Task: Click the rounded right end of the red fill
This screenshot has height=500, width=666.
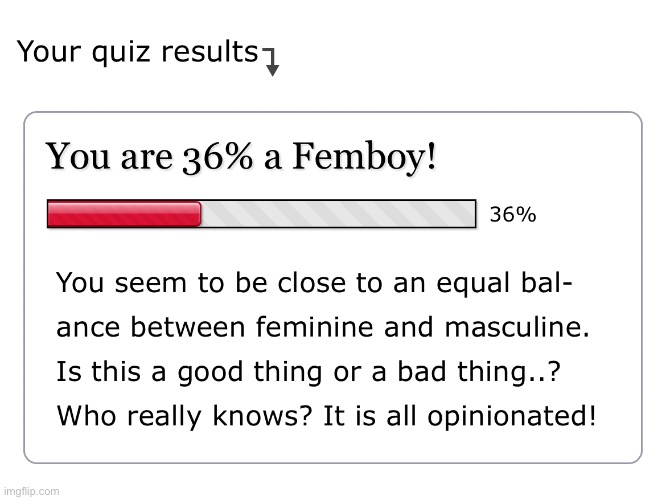Action: [x=198, y=214]
